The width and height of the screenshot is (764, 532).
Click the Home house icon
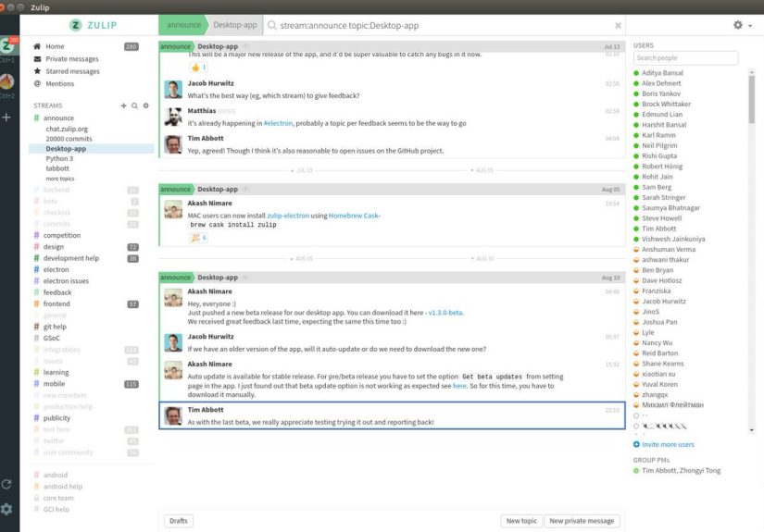pyautogui.click(x=37, y=46)
